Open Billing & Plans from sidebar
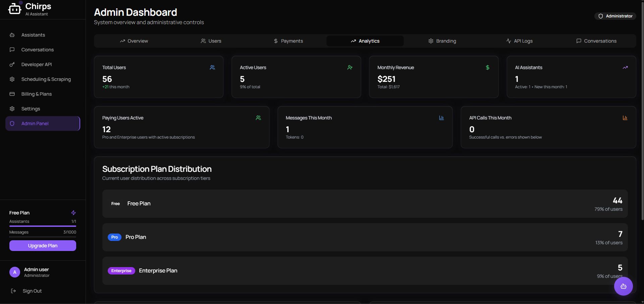This screenshot has width=644, height=304. (x=37, y=94)
